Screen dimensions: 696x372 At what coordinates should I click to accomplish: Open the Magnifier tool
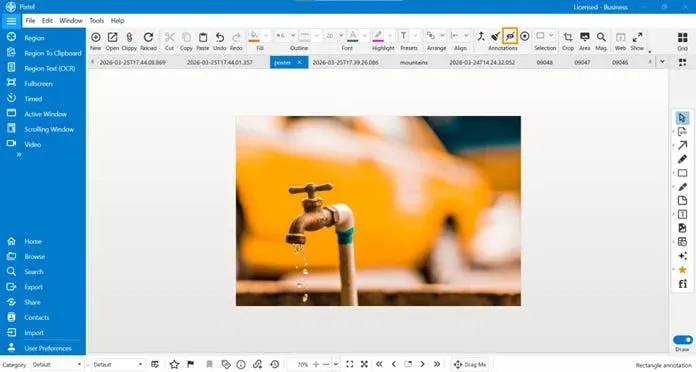601,37
